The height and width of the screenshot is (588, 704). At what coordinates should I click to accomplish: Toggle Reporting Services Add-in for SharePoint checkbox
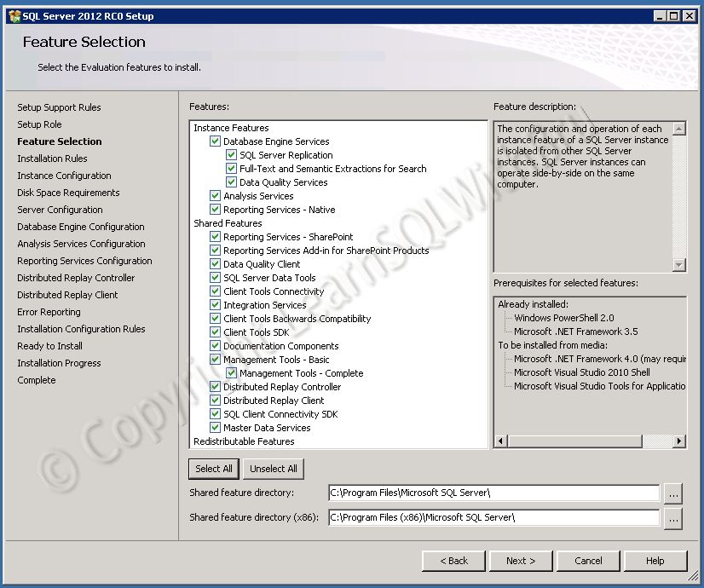point(215,250)
